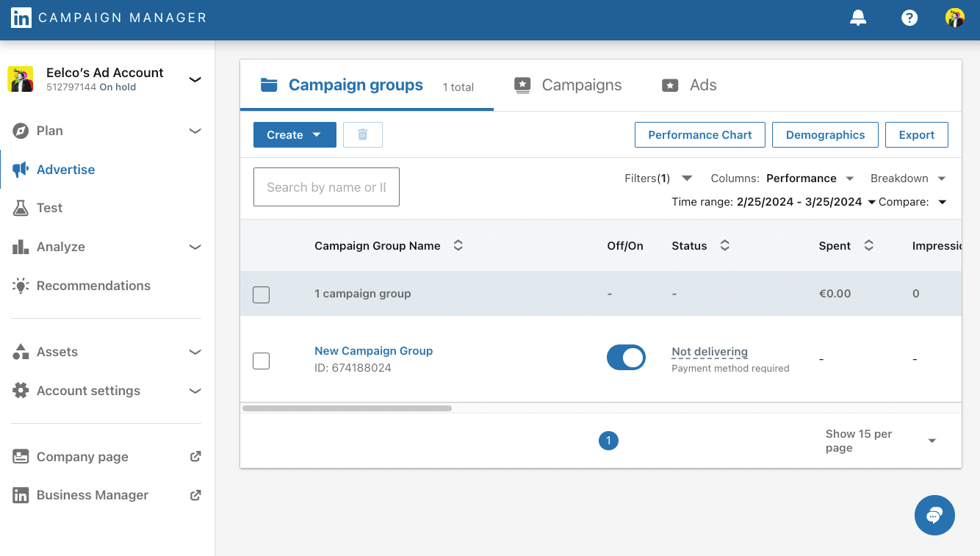Viewport: 980px width, 556px height.
Task: Open the Show 15 per page dropdown
Action: [882, 441]
